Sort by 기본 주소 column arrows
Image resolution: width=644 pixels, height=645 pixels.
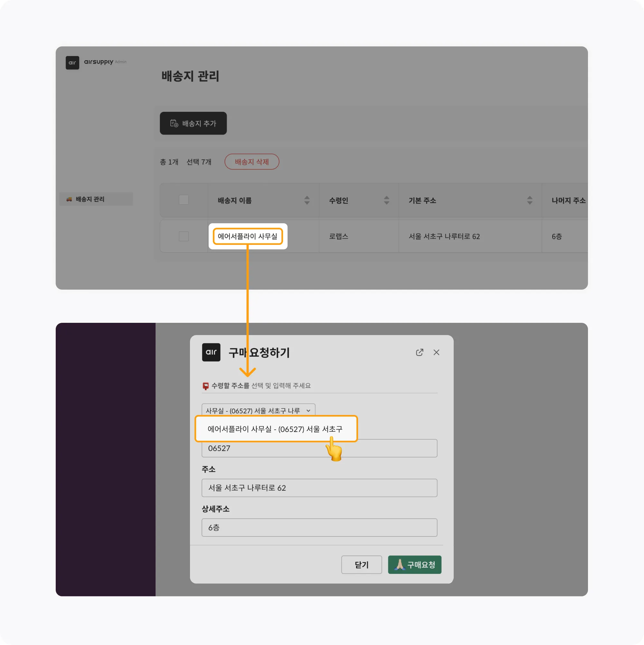click(x=530, y=200)
